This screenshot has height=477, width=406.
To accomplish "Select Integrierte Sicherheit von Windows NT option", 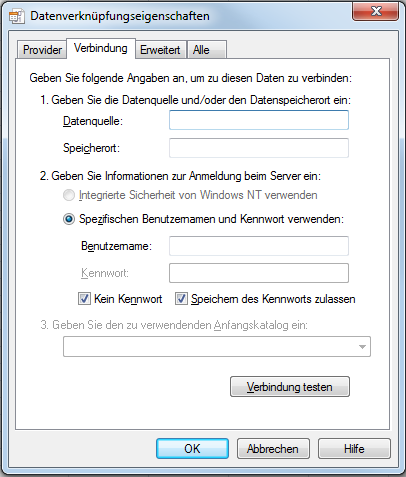I will tap(69, 195).
